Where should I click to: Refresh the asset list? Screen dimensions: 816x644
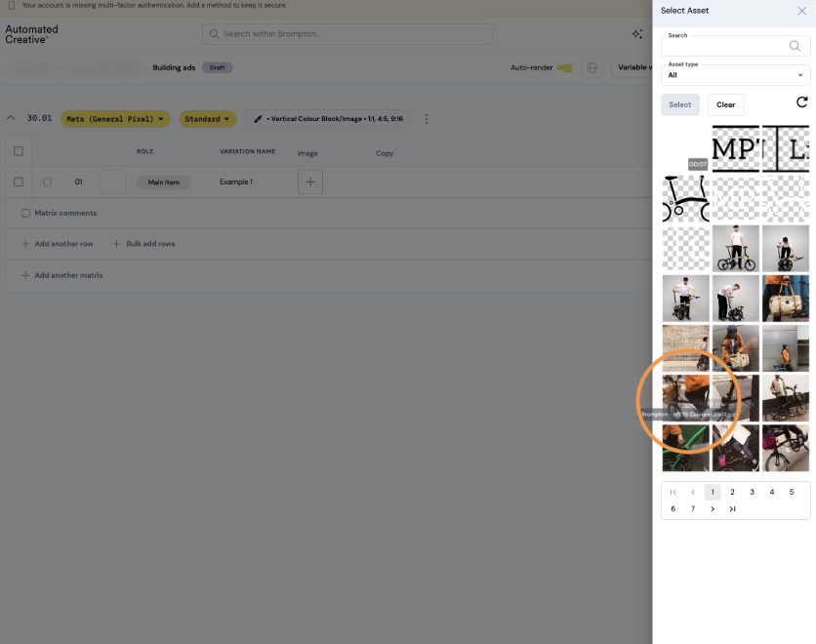tap(802, 101)
